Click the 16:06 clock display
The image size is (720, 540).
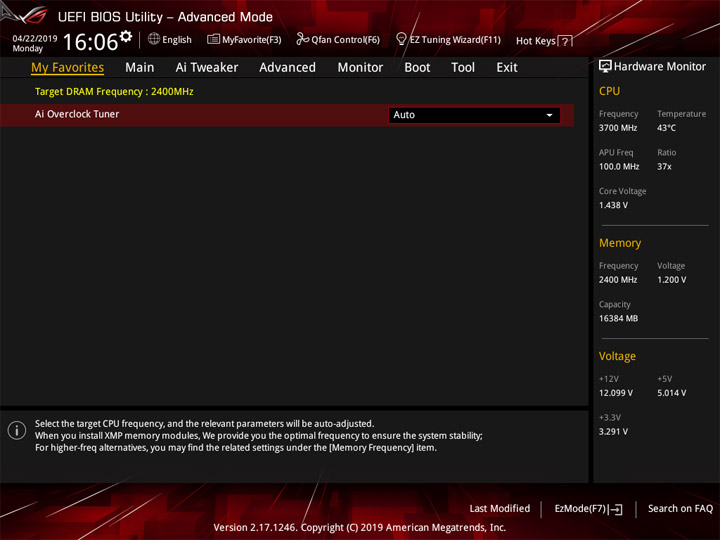[91, 42]
